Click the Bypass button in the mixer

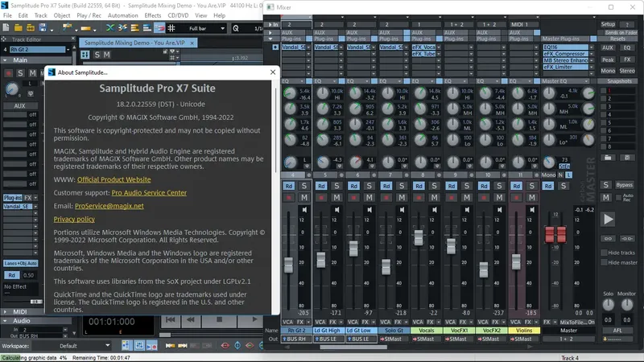[625, 185]
